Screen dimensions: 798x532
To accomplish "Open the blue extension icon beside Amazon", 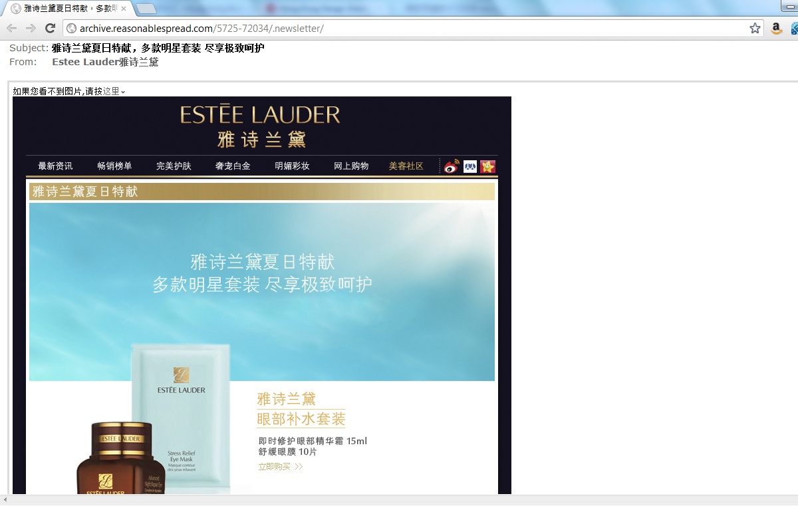I will tap(794, 28).
